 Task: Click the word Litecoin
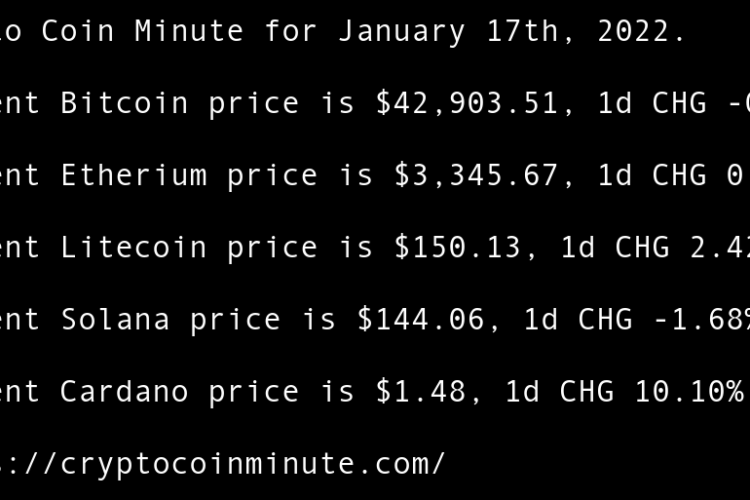tap(133, 247)
